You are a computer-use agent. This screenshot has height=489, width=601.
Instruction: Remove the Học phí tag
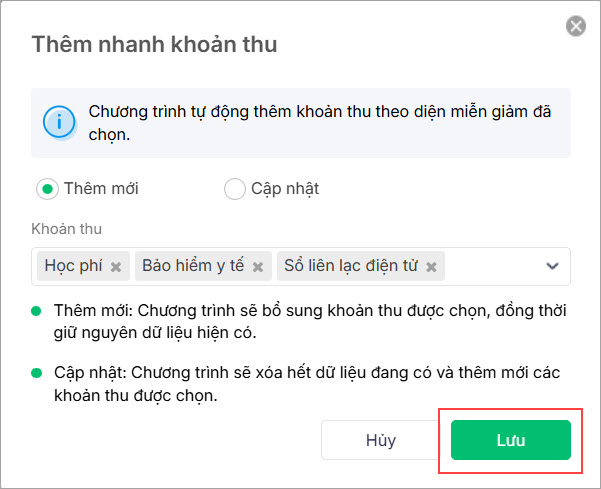pyautogui.click(x=116, y=267)
